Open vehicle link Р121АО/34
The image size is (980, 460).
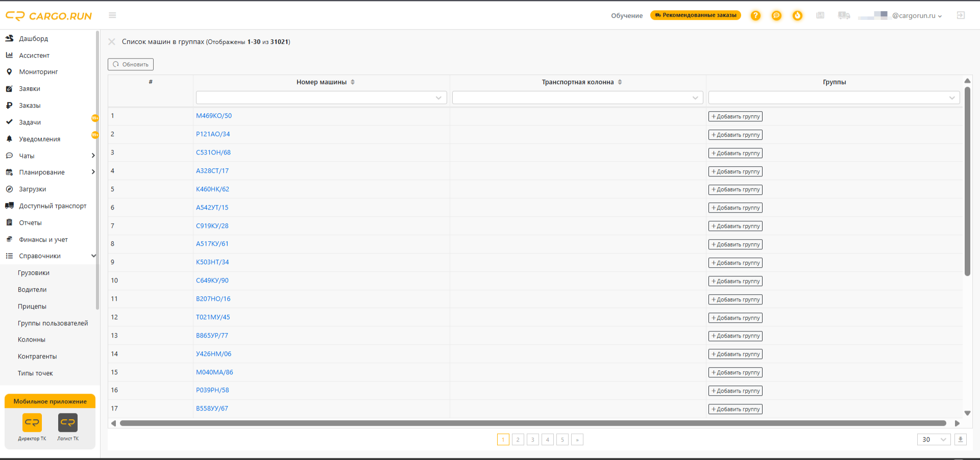[213, 134]
